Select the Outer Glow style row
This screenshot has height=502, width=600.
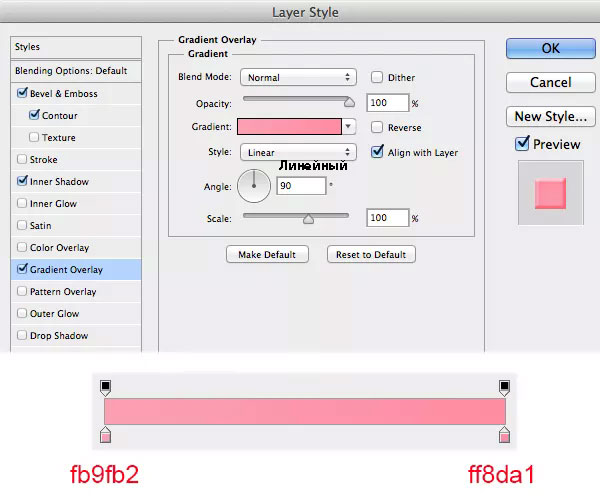click(76, 314)
